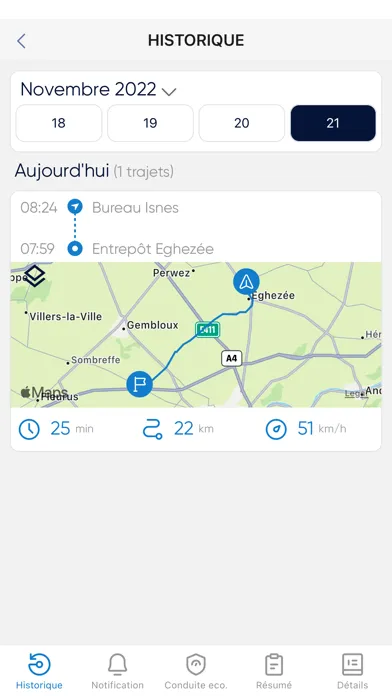
Task: Tap the navigation arrow marker near Eghezée
Action: click(246, 282)
